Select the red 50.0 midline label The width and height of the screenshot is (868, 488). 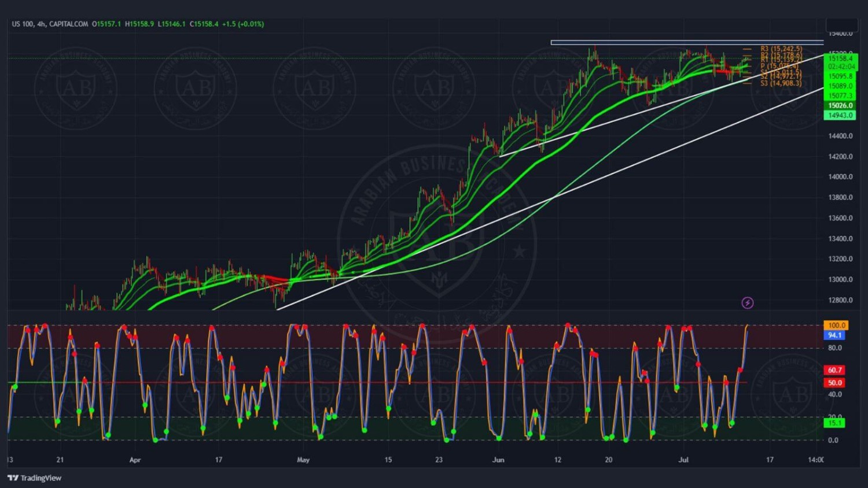coord(834,383)
